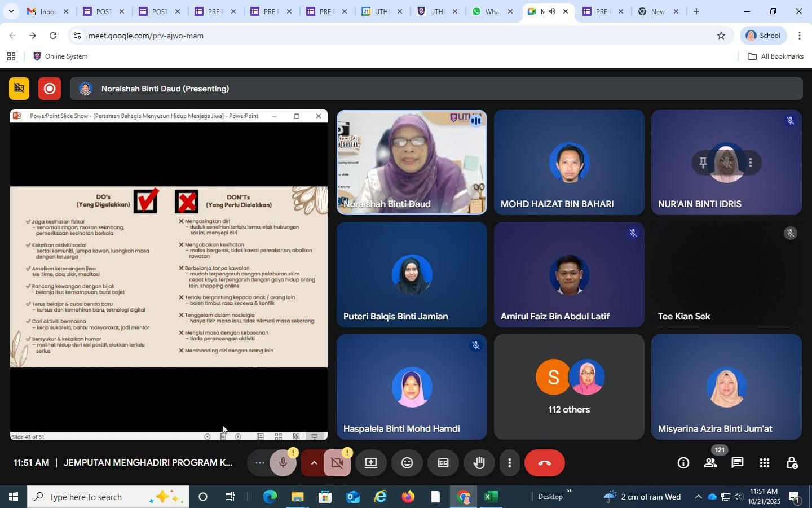
Task: Open the three-dot more options menu
Action: click(509, 463)
